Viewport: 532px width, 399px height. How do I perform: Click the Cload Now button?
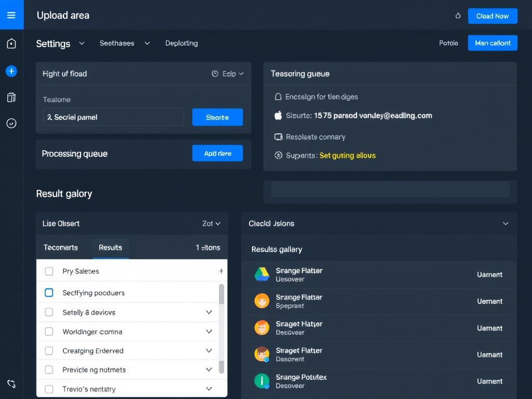tap(493, 16)
